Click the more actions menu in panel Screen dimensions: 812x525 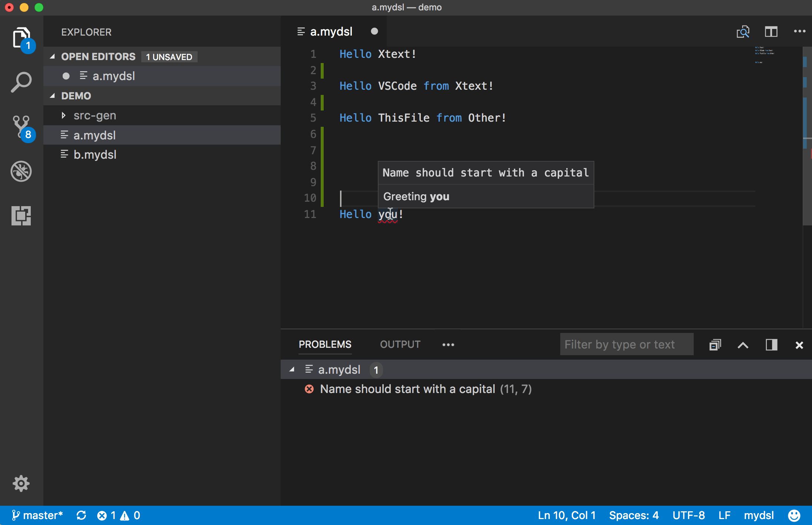point(448,344)
